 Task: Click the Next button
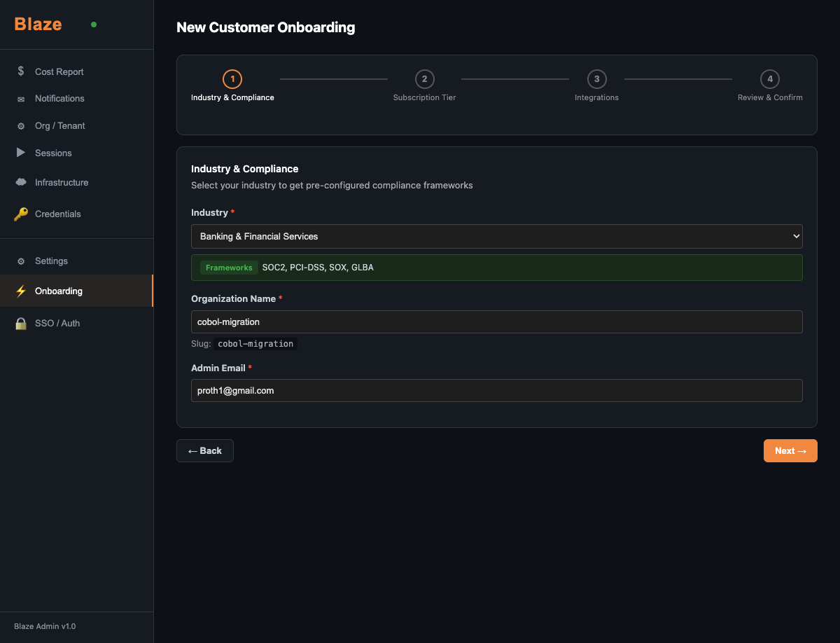790,450
